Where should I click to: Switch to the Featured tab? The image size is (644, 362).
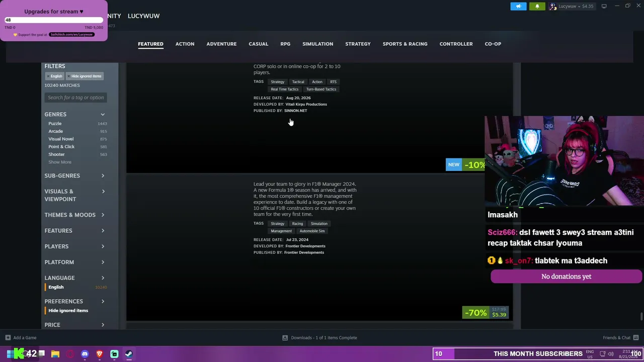pos(150,44)
